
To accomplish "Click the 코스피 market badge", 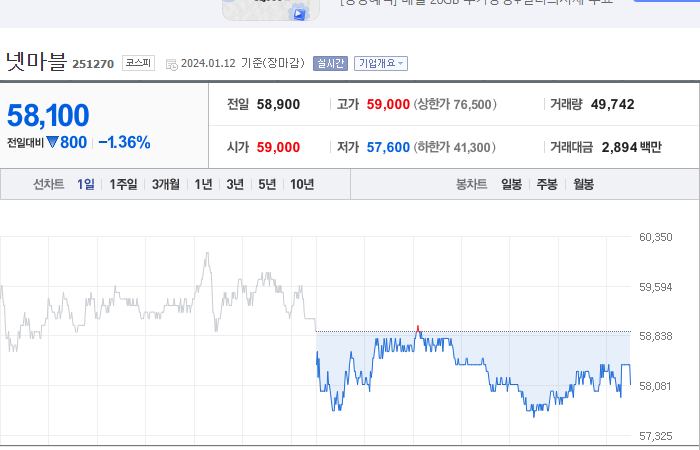I will (x=138, y=63).
